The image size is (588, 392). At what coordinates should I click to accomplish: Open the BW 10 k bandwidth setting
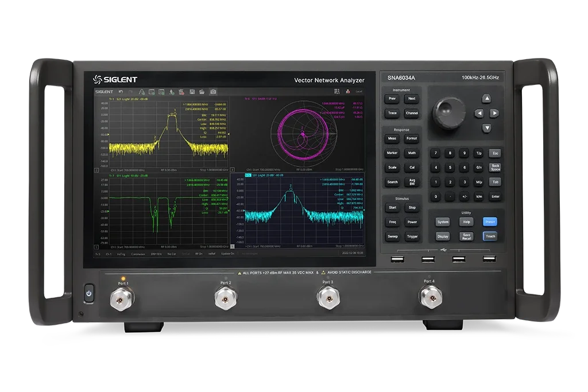click(x=157, y=253)
